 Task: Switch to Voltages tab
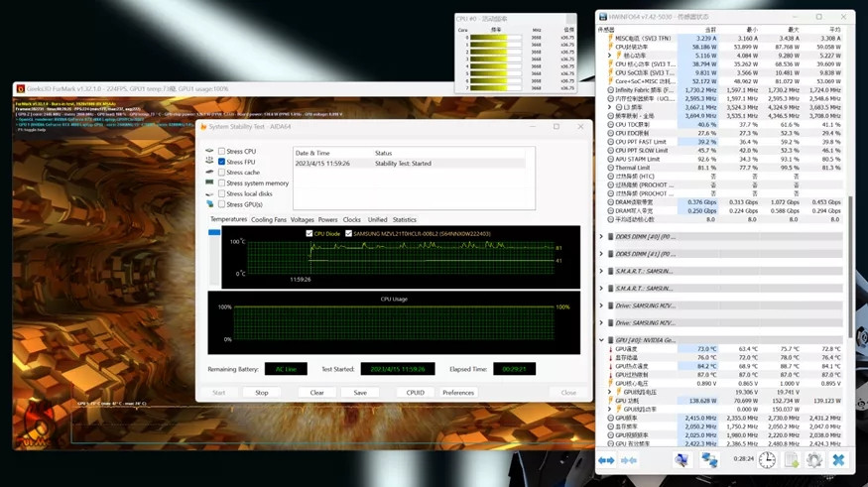tap(303, 220)
